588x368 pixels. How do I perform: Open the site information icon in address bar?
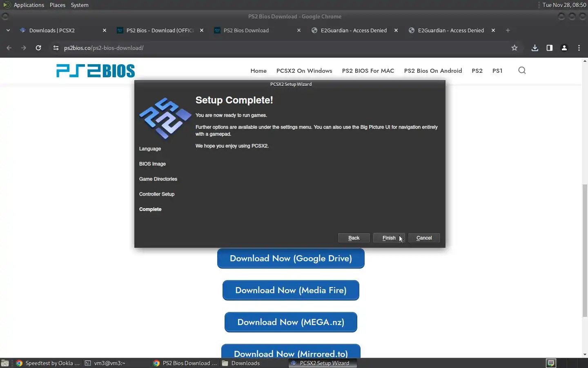tap(56, 48)
